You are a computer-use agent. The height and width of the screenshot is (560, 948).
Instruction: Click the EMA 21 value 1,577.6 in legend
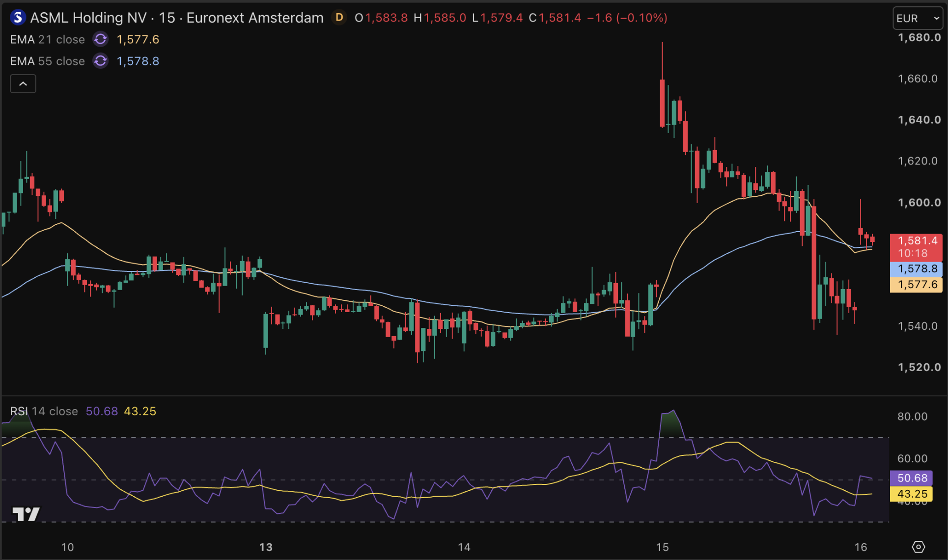[138, 39]
